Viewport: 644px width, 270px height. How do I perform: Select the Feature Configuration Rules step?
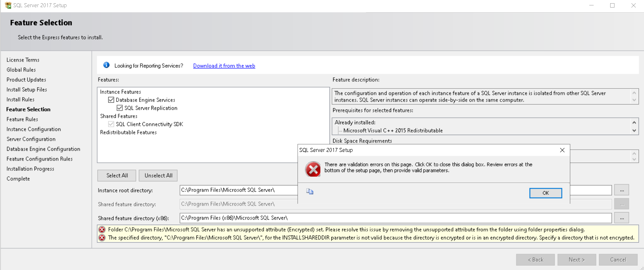[x=40, y=159]
